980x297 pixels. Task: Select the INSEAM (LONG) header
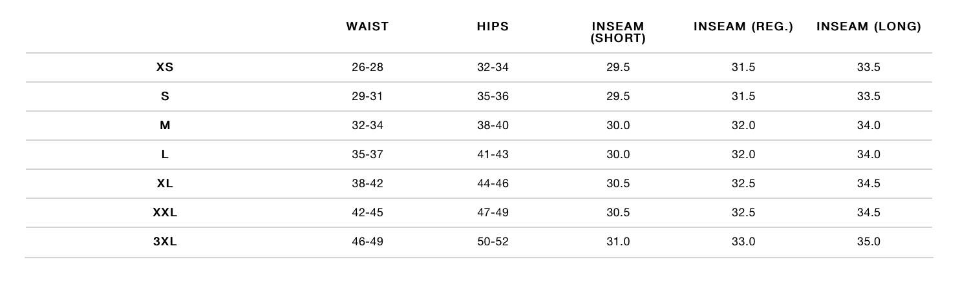click(x=869, y=26)
